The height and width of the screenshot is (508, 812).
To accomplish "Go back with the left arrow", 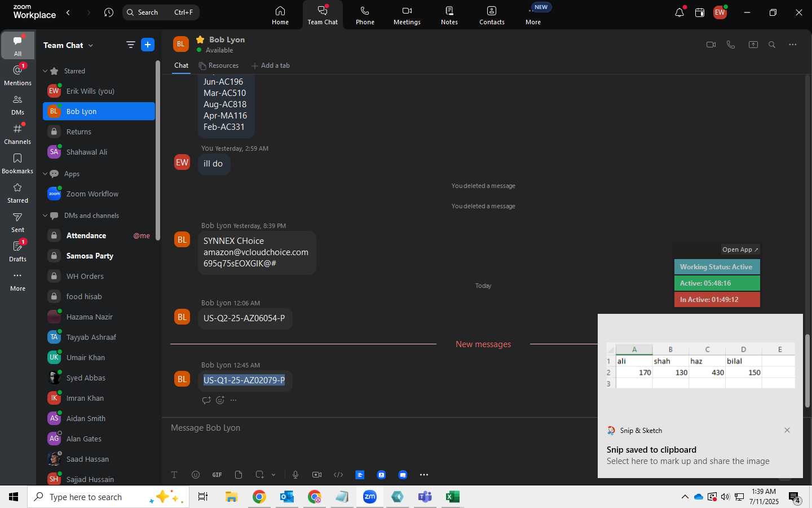I will [68, 12].
